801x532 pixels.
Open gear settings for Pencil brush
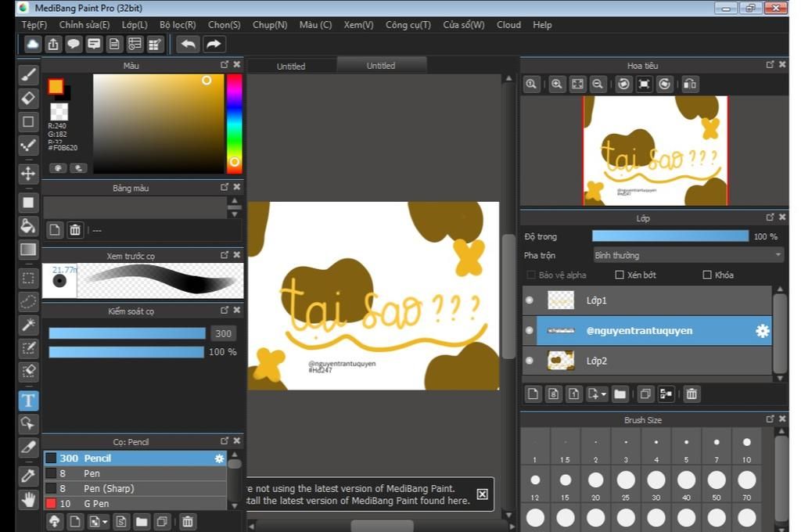click(x=219, y=458)
